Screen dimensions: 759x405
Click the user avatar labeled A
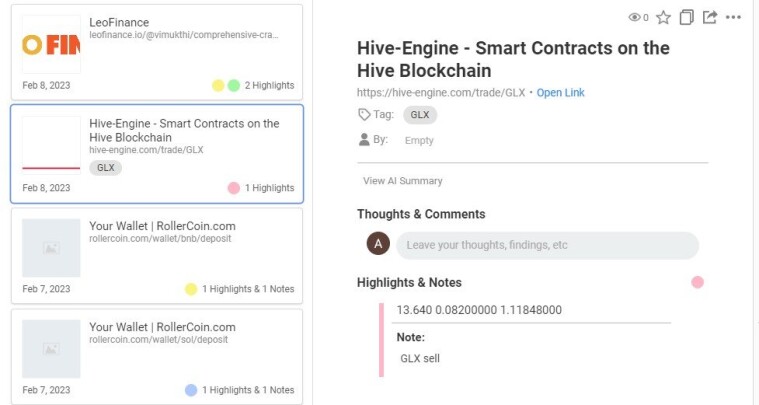click(x=378, y=243)
